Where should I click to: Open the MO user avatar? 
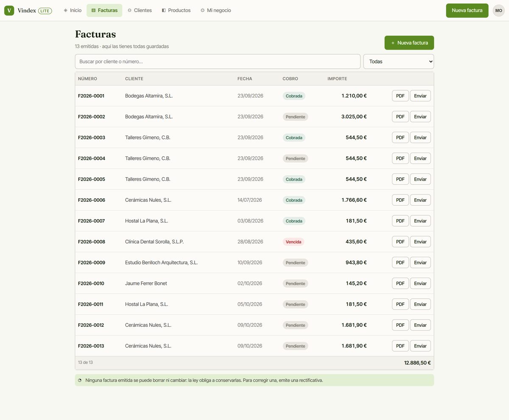pos(498,11)
